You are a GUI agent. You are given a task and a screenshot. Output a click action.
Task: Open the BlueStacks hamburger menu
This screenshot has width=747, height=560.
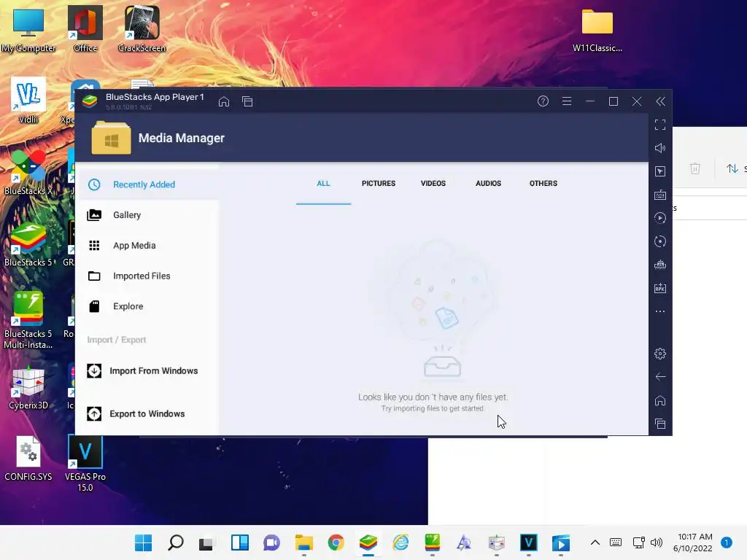tap(566, 101)
